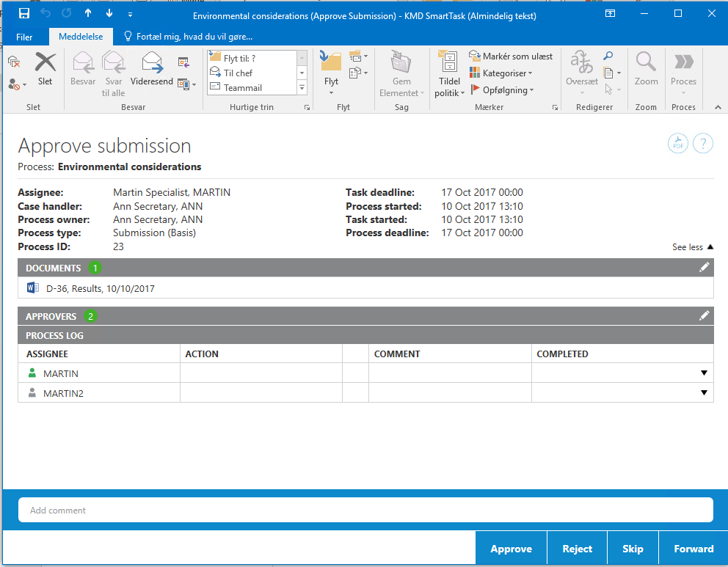Click the Add comment text field

[x=365, y=510]
